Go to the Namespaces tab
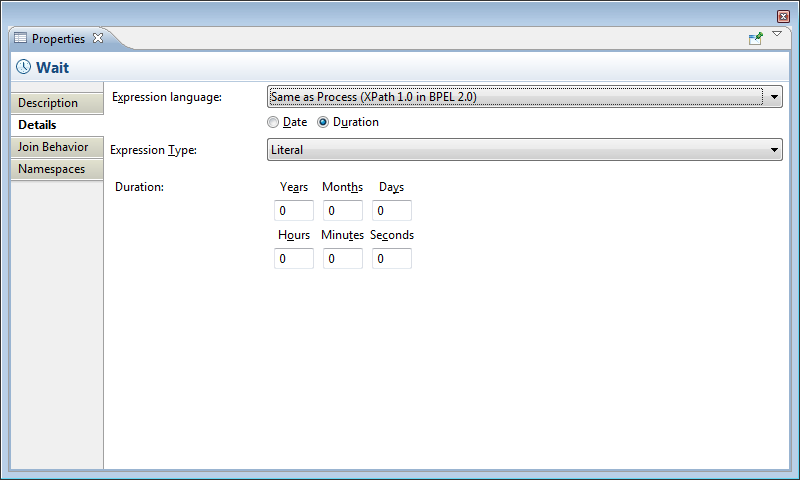The image size is (800, 480). point(52,169)
